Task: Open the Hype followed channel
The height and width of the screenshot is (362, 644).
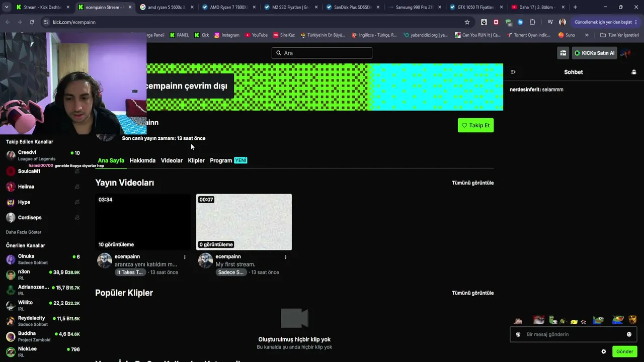Action: click(x=43, y=202)
